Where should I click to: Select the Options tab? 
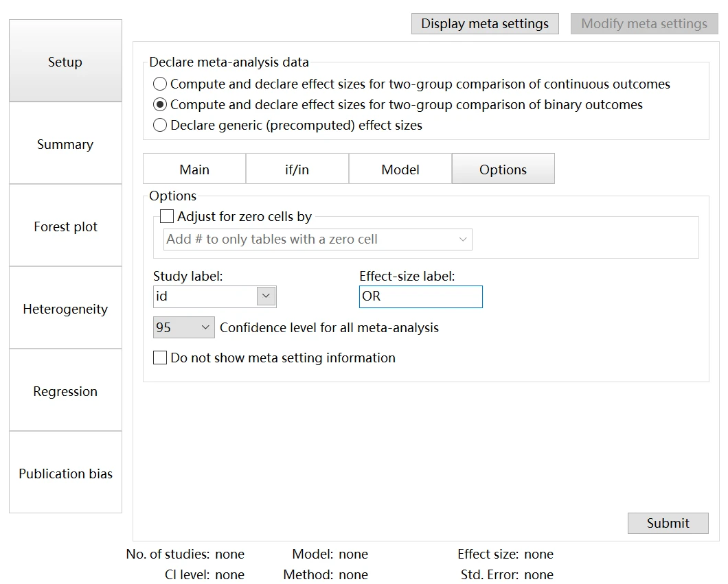point(503,170)
